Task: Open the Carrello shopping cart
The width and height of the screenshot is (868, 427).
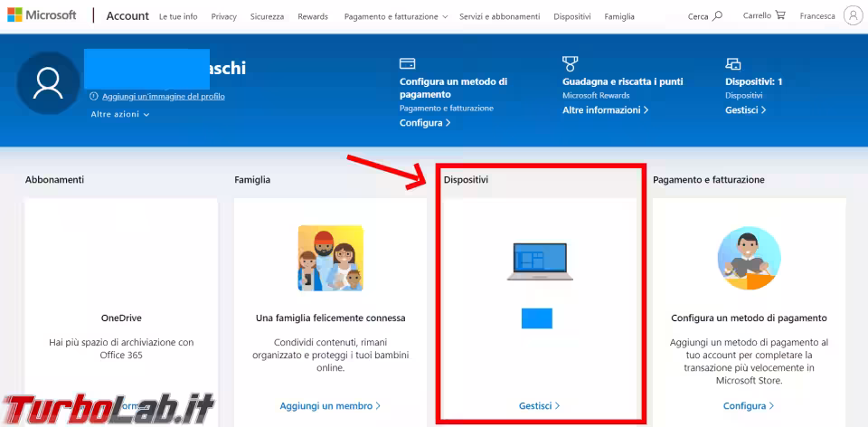Action: [764, 15]
